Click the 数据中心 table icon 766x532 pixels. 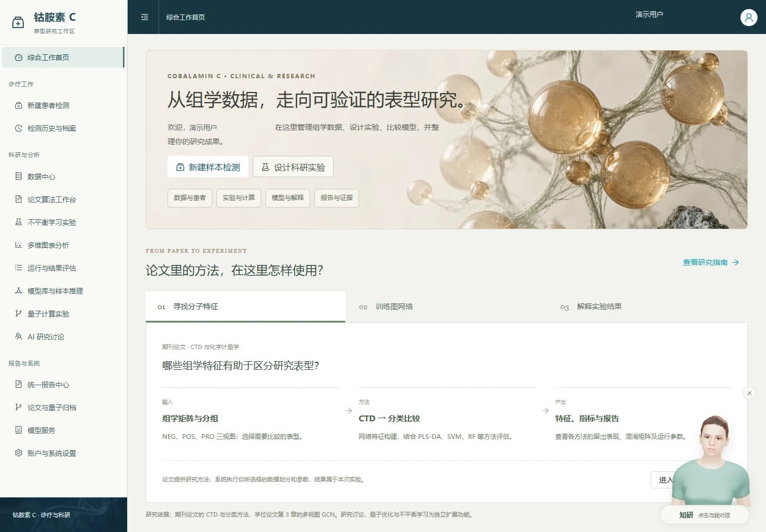19,176
